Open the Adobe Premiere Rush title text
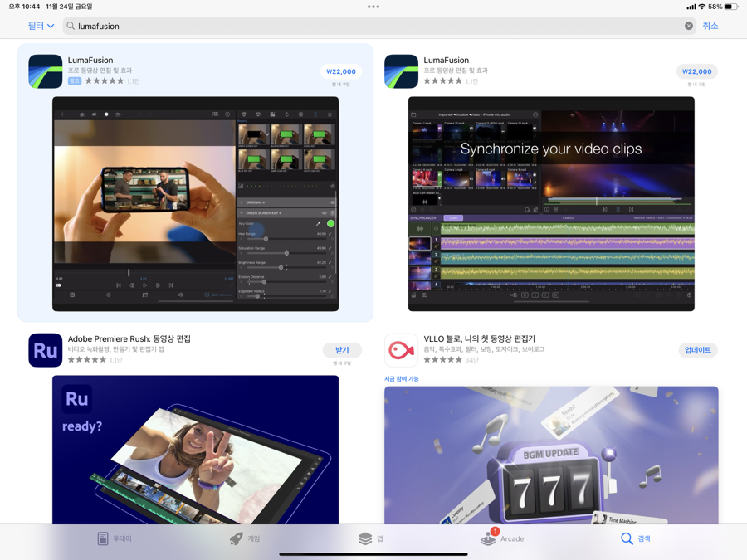Viewport: 747px width, 560px height. pyautogui.click(x=129, y=338)
